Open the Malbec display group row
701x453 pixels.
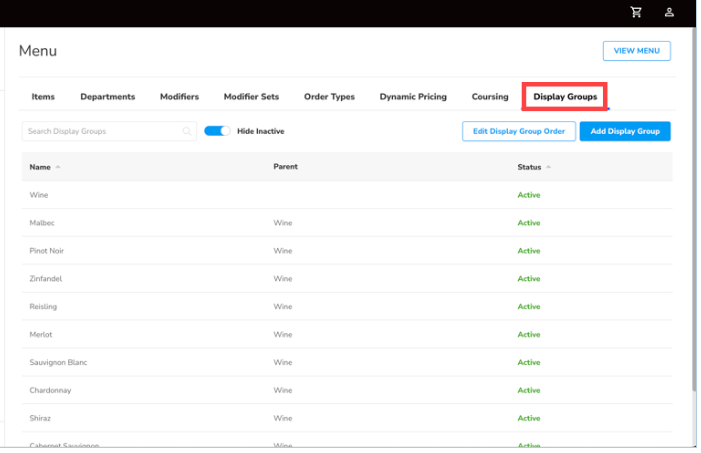(347, 223)
